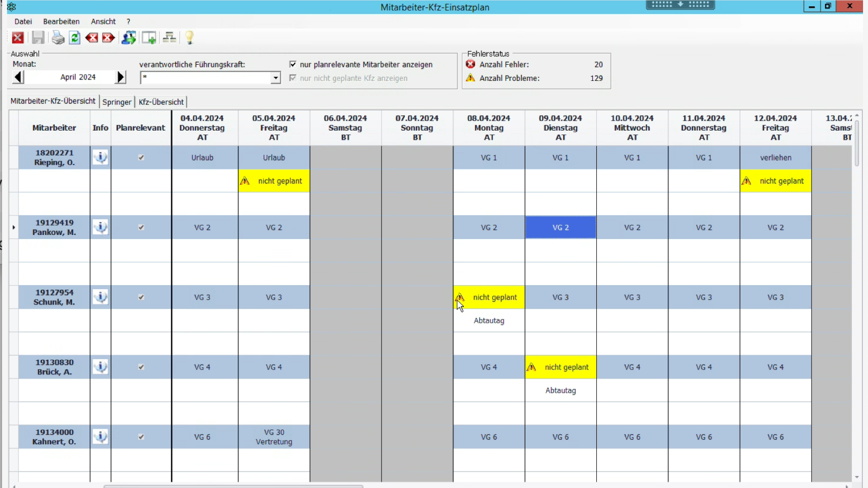Toggle Planrelevant checkbox for Pankow, M.

141,227
